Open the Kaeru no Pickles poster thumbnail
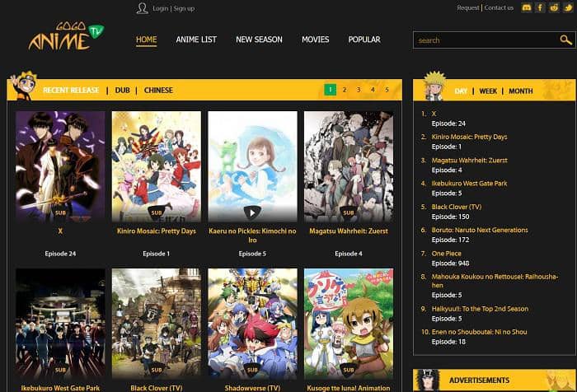This screenshot has height=392, width=577. (252, 166)
